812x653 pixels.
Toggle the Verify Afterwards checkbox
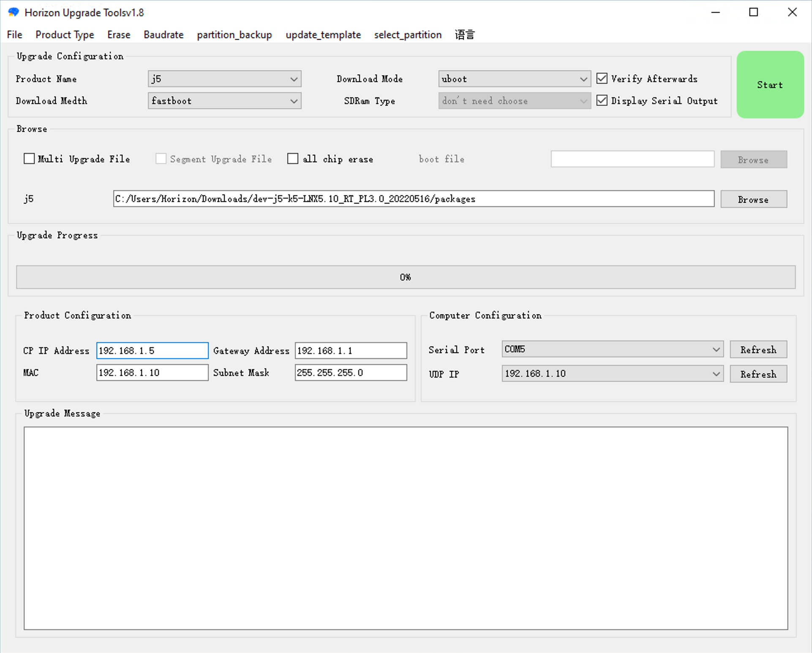coord(602,79)
